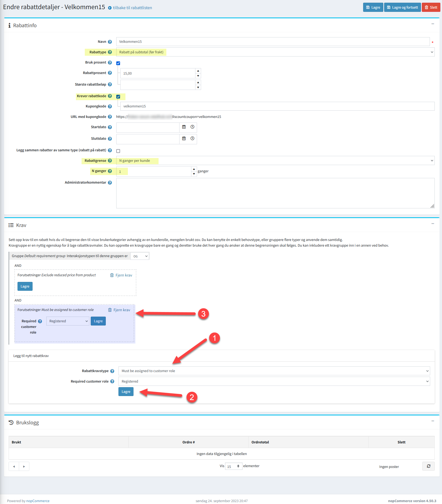
Task: Toggle the Krever rabattkode checkbox
Action: (x=118, y=97)
